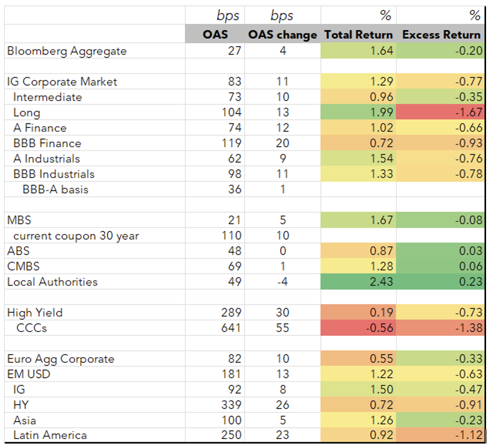Click the red CCCs total return cell showing -0.56
The height and width of the screenshot is (448, 492).
pyautogui.click(x=358, y=328)
